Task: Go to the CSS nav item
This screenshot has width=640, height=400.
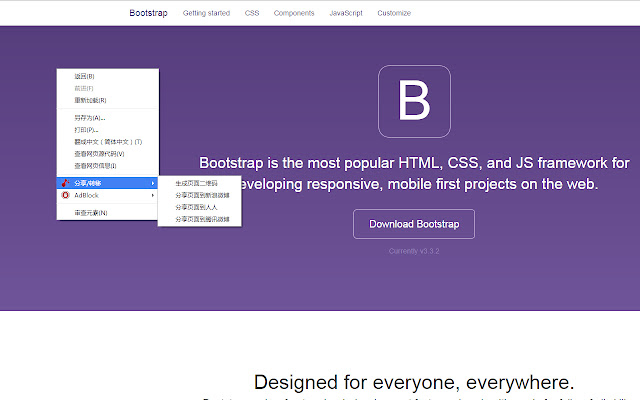Action: 252,13
